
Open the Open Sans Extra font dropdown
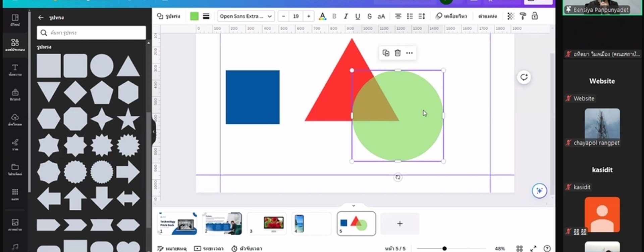coord(246,16)
